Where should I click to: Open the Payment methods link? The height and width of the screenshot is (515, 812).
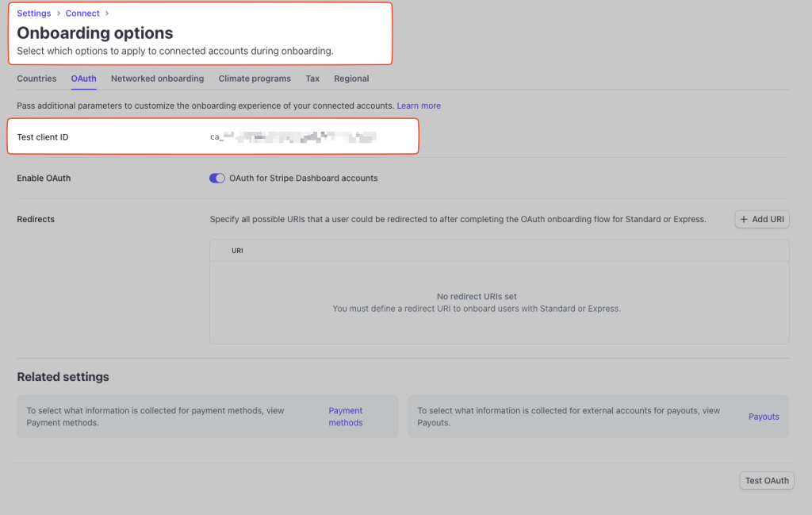(346, 417)
